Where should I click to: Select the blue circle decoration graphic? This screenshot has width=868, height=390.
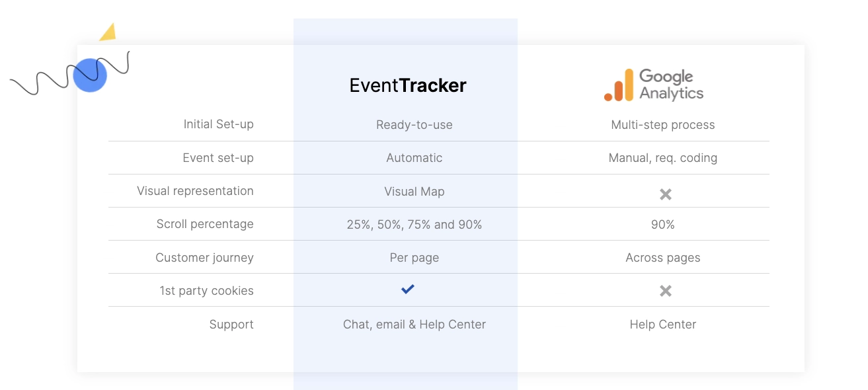point(90,75)
